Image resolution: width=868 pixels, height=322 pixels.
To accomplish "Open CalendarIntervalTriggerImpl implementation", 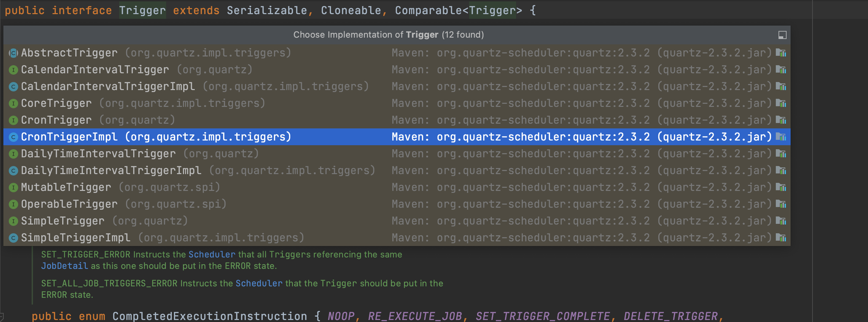I will pyautogui.click(x=397, y=86).
